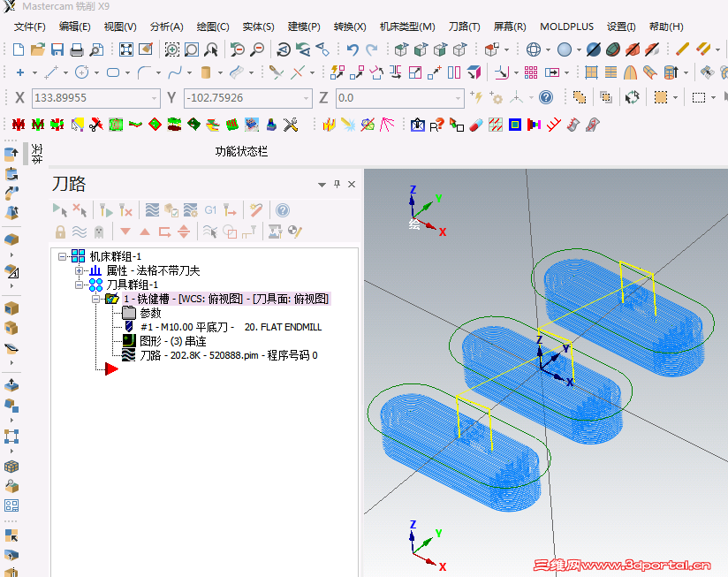Move insert arrow down with red triangle
728x577 pixels.
125,232
